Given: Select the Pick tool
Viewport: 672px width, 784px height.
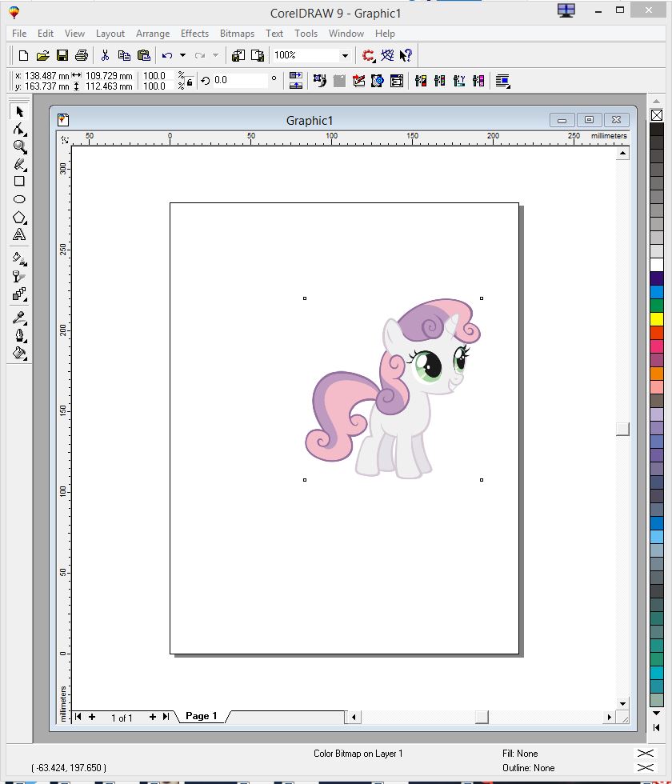Looking at the screenshot, I should [19, 112].
